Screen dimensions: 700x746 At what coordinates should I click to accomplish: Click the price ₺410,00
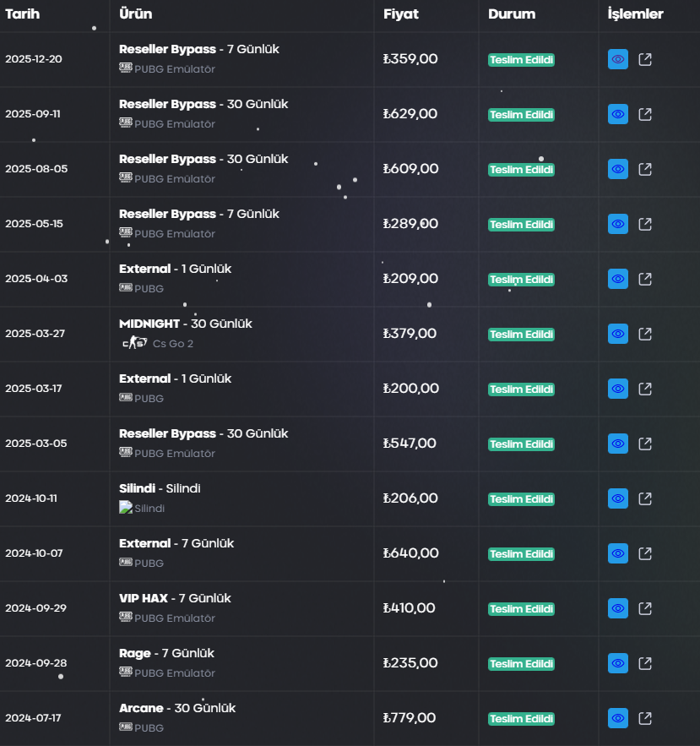coord(410,608)
